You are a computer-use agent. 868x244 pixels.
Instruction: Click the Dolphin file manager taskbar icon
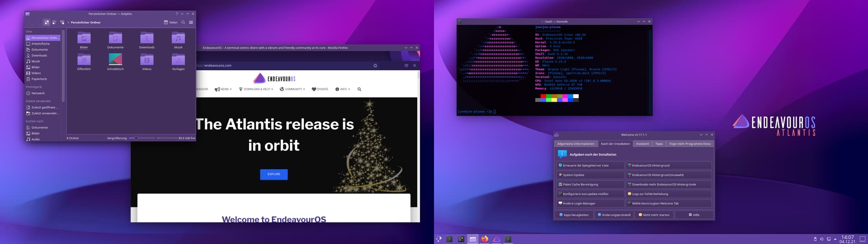[x=473, y=239]
